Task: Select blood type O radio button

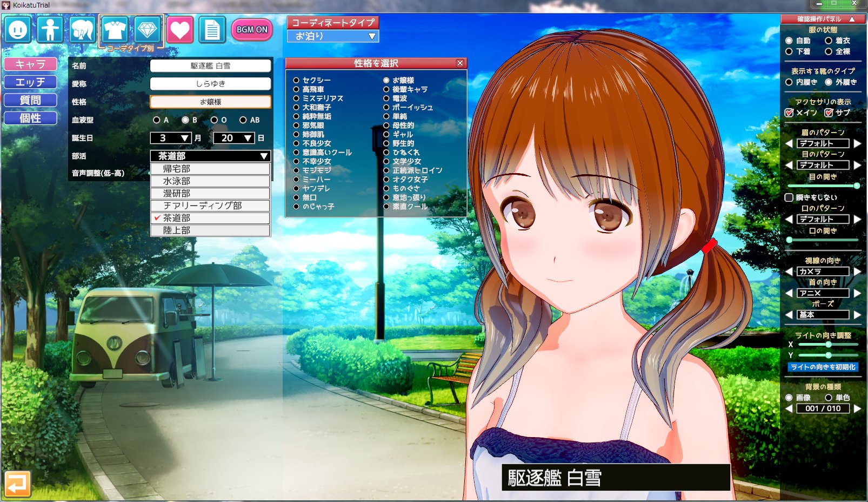Action: coord(214,120)
